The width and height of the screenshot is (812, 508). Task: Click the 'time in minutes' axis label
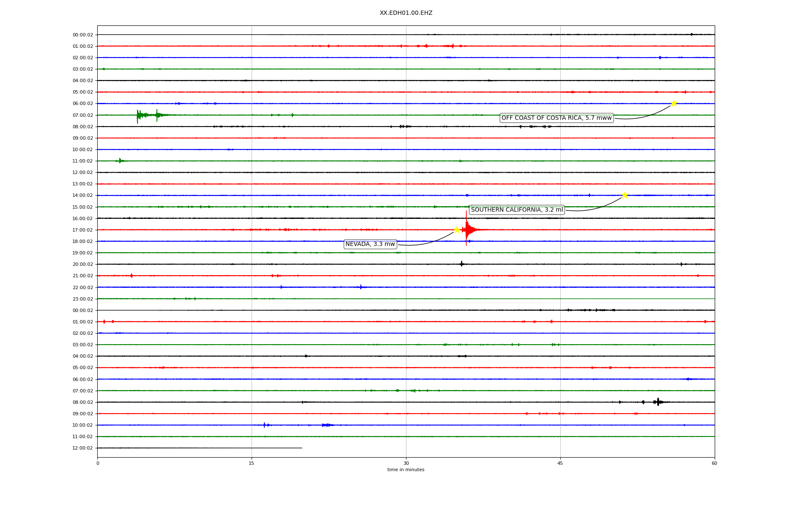pos(406,470)
